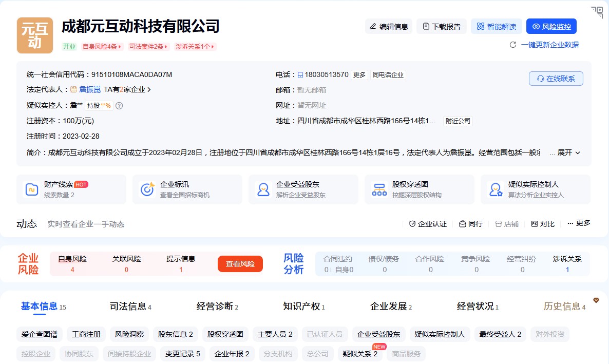Expand 涉诉关系1个 tag arrow
This screenshot has width=609, height=364.
[213, 47]
